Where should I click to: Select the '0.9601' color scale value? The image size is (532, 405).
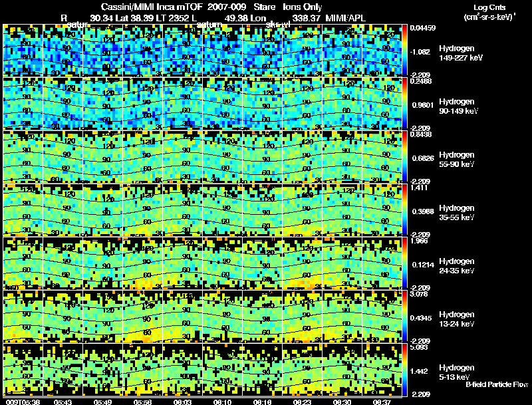[423, 105]
